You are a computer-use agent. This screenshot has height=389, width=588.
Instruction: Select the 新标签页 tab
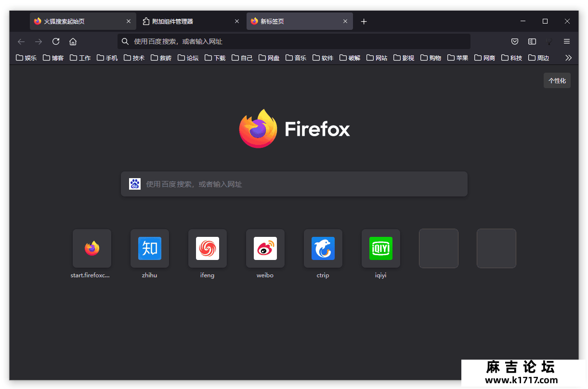tap(300, 21)
